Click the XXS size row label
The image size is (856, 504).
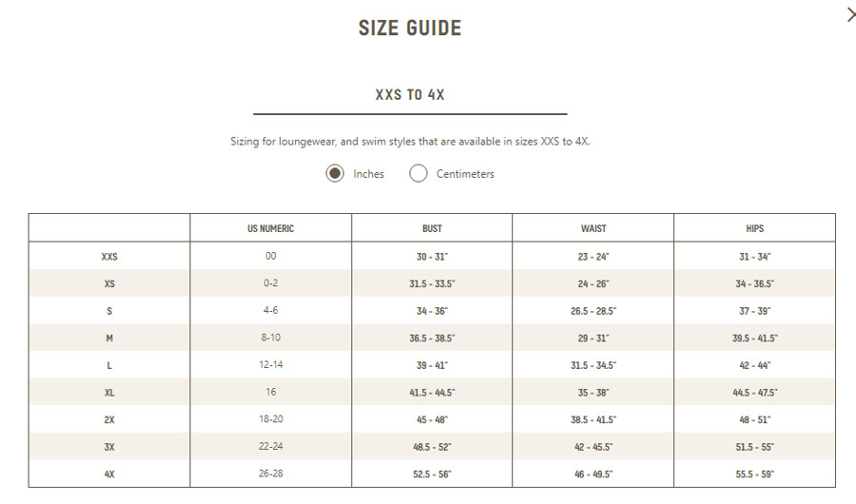(109, 256)
